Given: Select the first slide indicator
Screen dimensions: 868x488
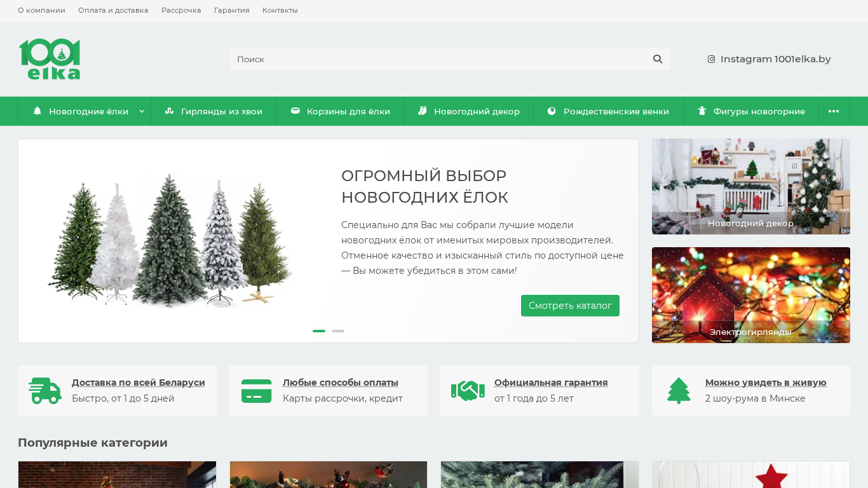Looking at the screenshot, I should coord(319,331).
